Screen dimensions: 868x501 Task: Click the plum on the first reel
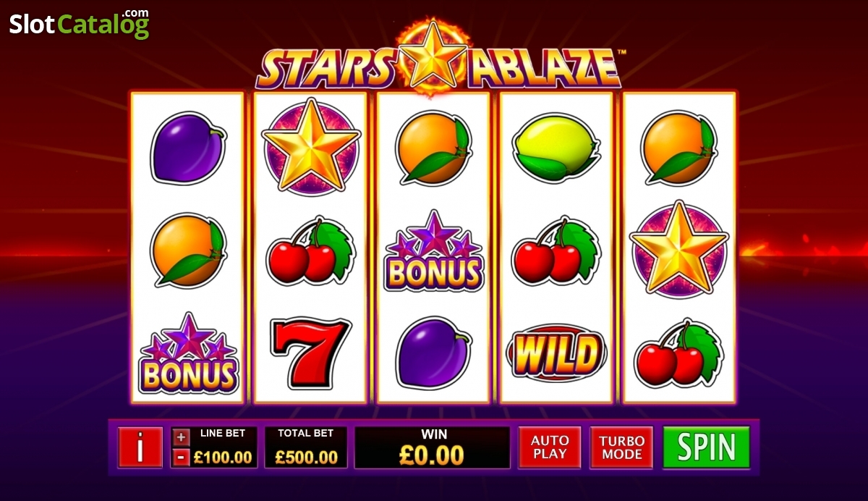pyautogui.click(x=188, y=148)
